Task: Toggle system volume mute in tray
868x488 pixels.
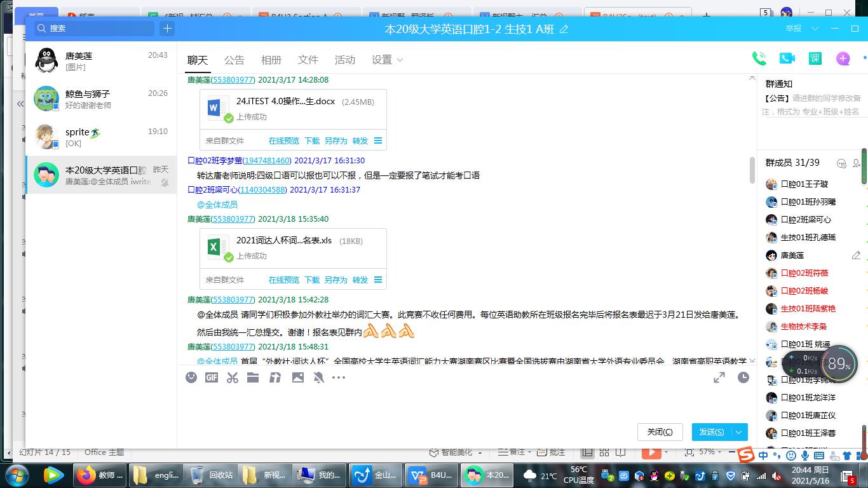Action: pyautogui.click(x=776, y=476)
